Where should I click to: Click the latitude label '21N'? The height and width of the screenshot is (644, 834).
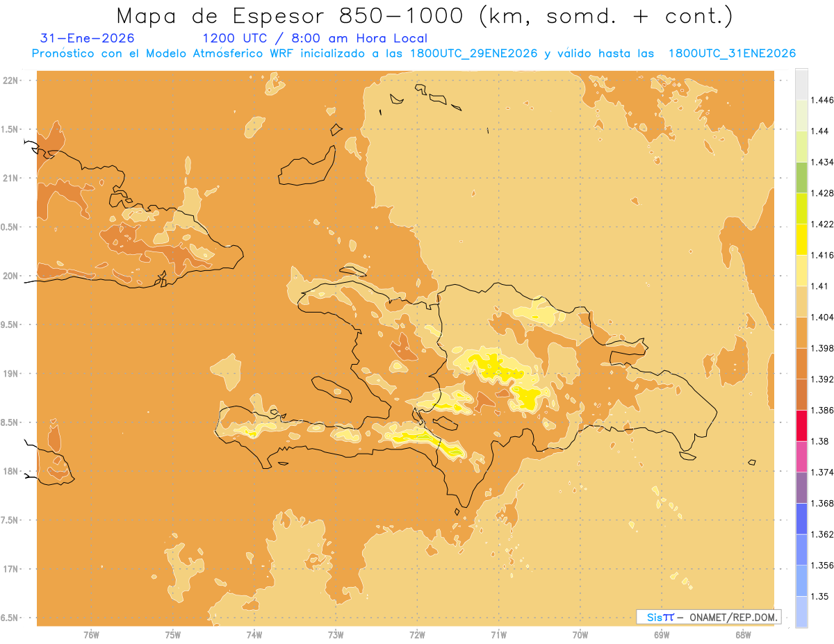click(x=11, y=178)
